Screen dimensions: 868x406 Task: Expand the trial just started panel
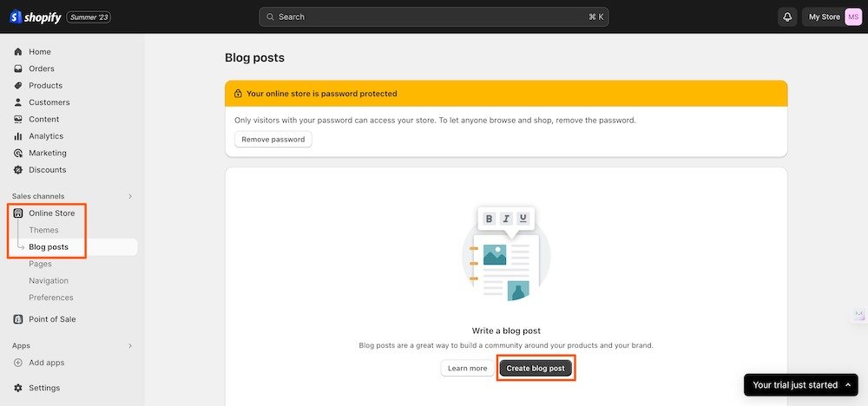(801, 385)
